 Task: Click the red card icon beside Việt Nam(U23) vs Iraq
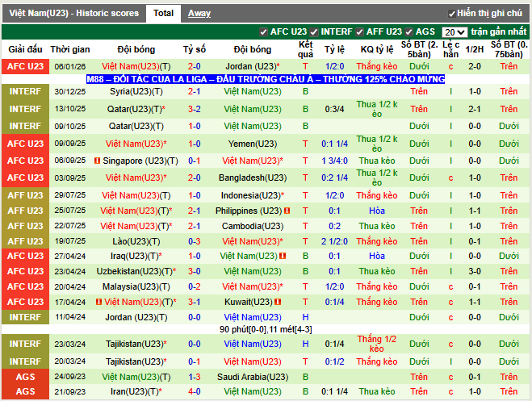click(x=283, y=256)
